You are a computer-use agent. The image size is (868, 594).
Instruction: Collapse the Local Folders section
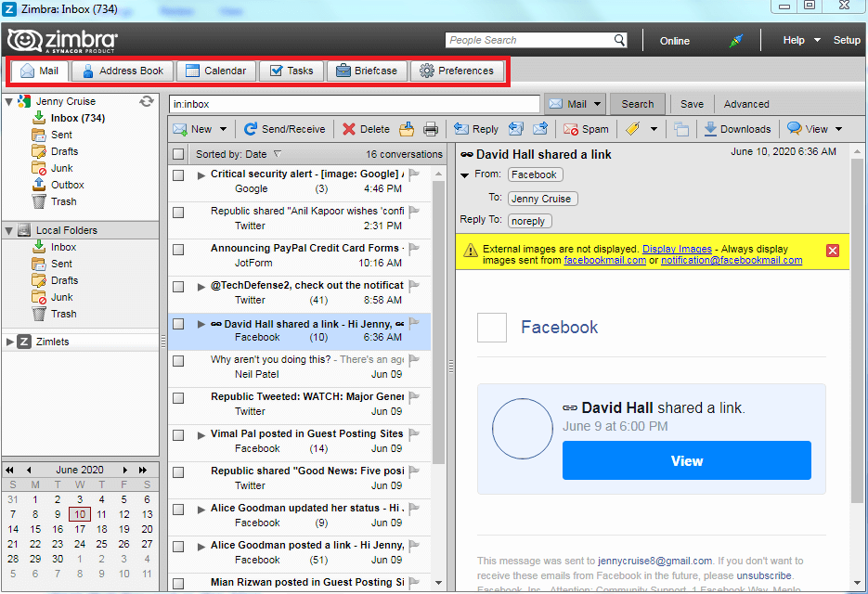pos(9,230)
